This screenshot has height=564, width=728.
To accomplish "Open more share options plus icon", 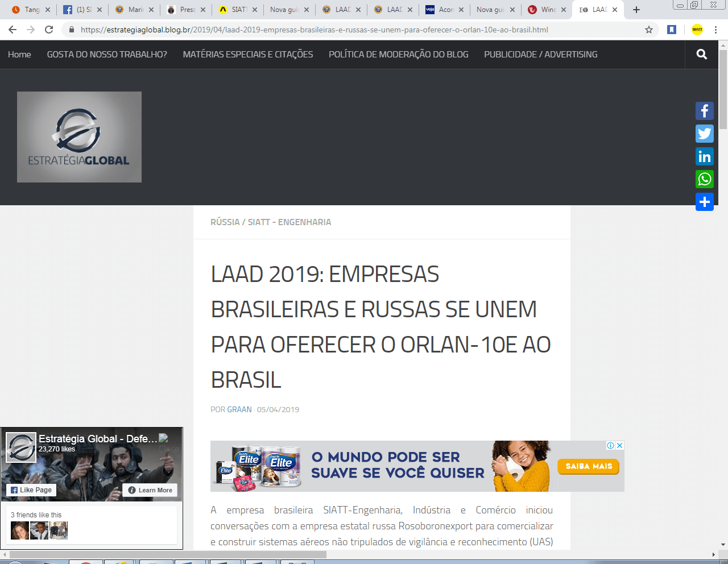I will [x=705, y=202].
